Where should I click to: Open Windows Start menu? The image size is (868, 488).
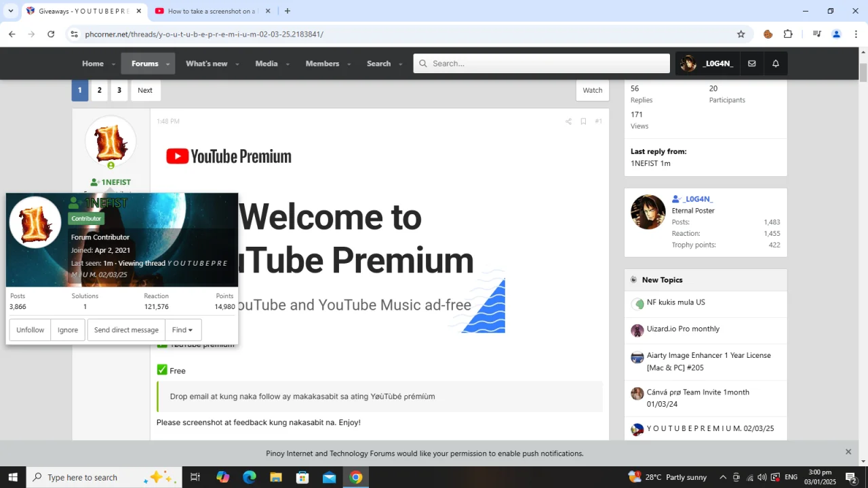[x=13, y=477]
